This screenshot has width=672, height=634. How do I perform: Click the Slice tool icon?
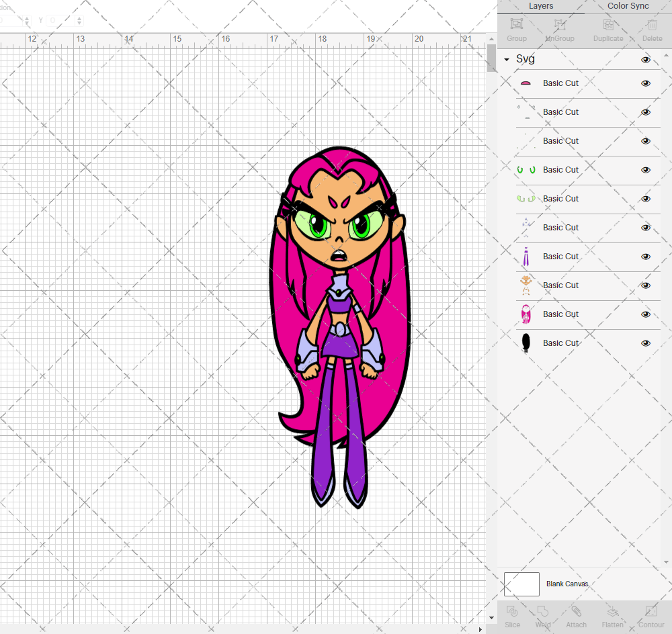tap(512, 610)
